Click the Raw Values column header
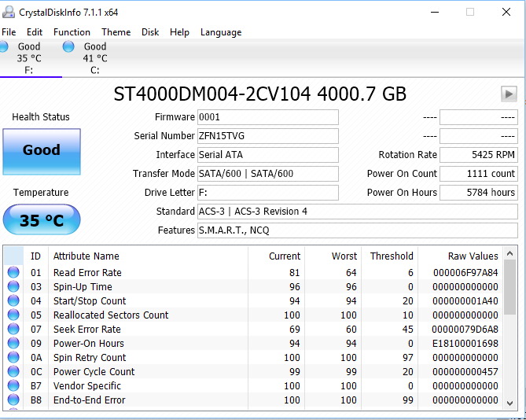The width and height of the screenshot is (526, 420). pyautogui.click(x=473, y=256)
